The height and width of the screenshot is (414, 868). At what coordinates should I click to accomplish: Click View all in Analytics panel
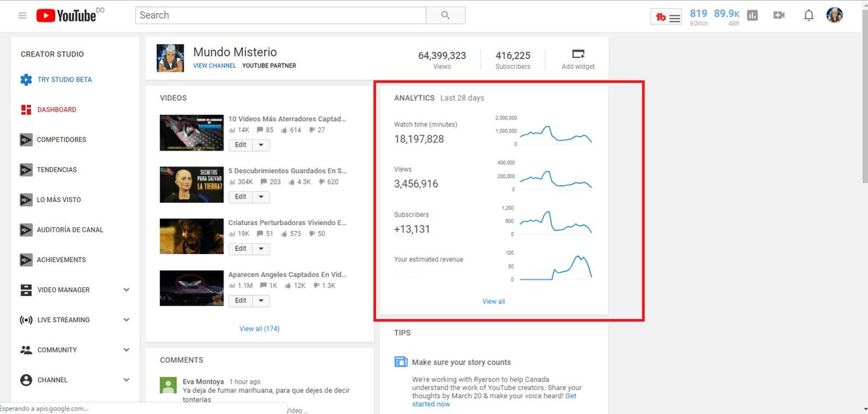point(493,301)
